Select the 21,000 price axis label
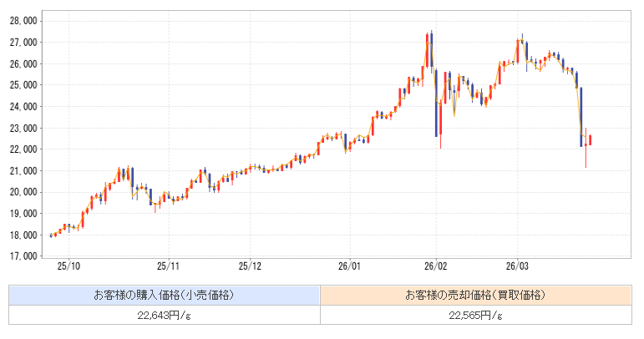This screenshot has width=644, height=339. click(x=22, y=170)
